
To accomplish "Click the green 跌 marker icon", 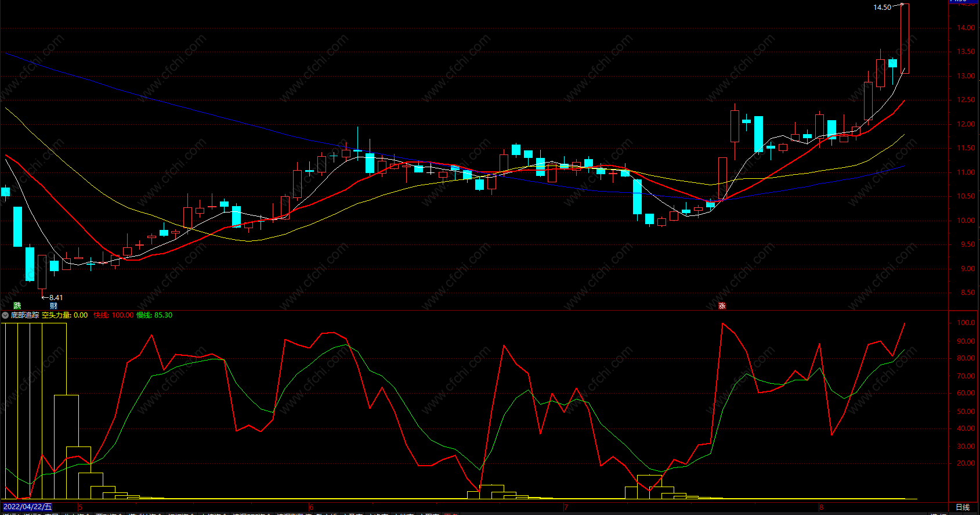I will [x=17, y=305].
